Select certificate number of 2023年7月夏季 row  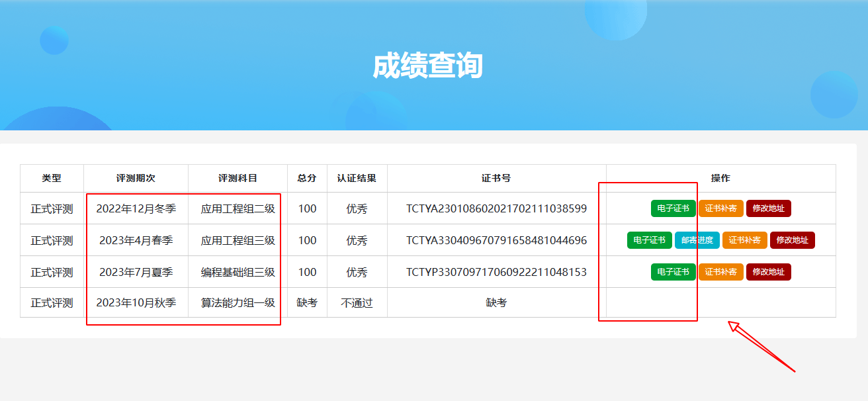point(497,272)
